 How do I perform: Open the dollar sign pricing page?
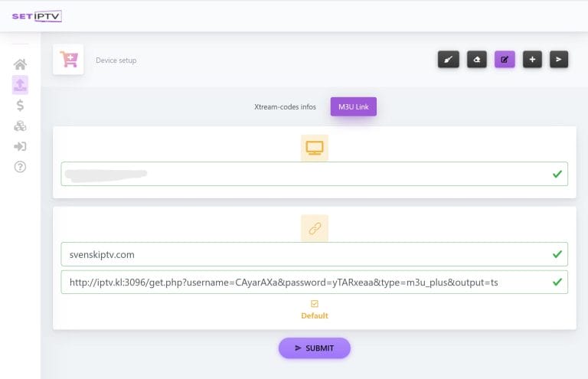(21, 105)
